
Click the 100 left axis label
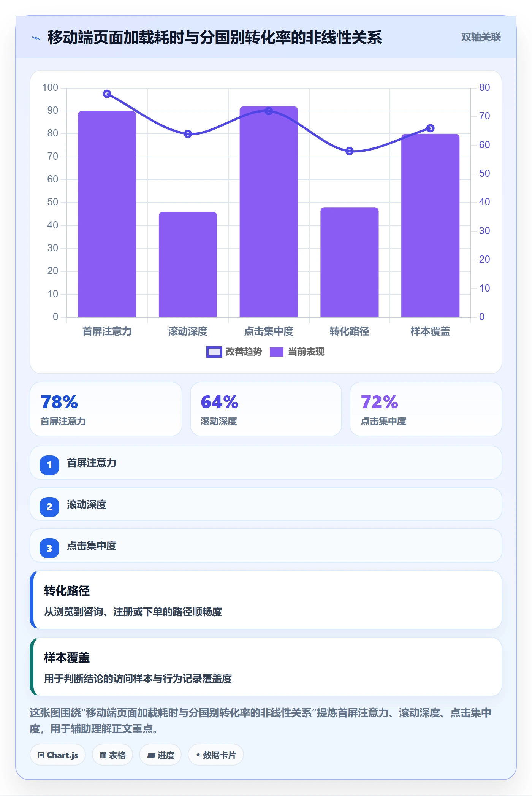(50, 88)
